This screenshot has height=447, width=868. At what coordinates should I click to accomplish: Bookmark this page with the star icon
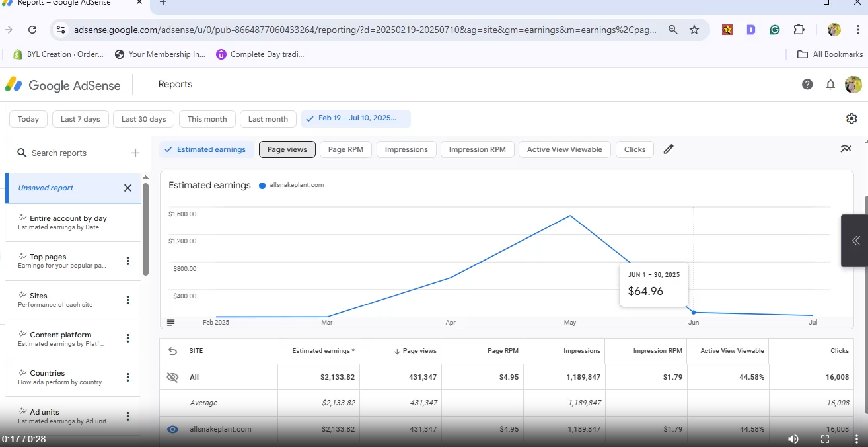click(x=694, y=30)
